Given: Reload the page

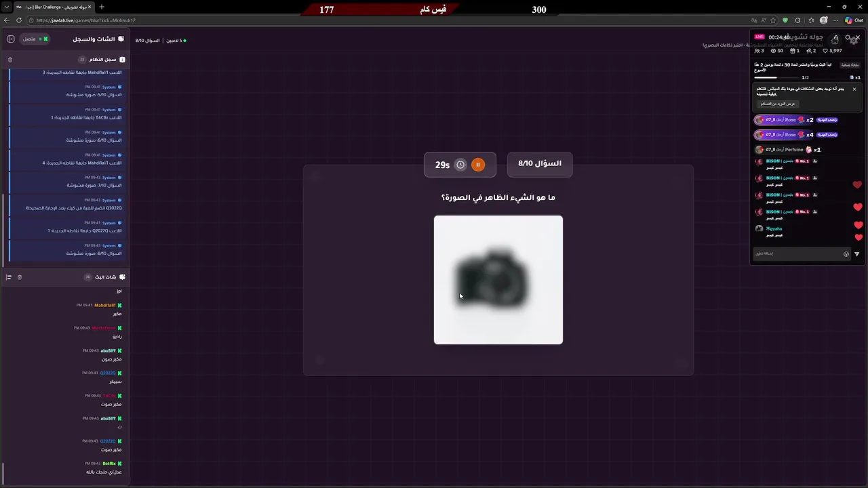Looking at the screenshot, I should tap(19, 20).
